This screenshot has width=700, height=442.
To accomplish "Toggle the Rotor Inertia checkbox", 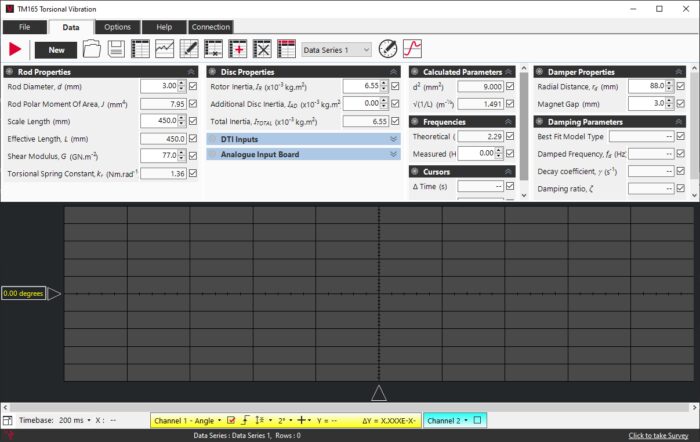I will coord(395,86).
